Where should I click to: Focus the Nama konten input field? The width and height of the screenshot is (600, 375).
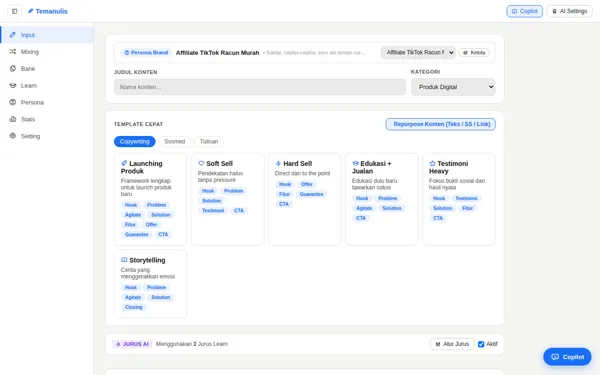[260, 87]
